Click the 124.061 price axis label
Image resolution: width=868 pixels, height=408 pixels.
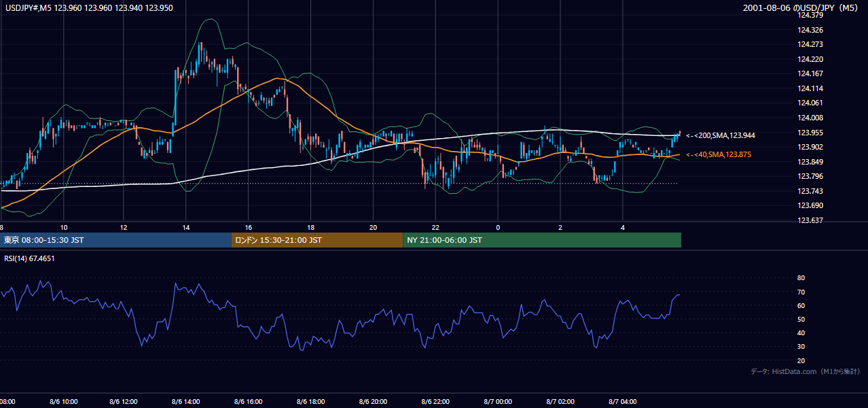click(x=810, y=103)
